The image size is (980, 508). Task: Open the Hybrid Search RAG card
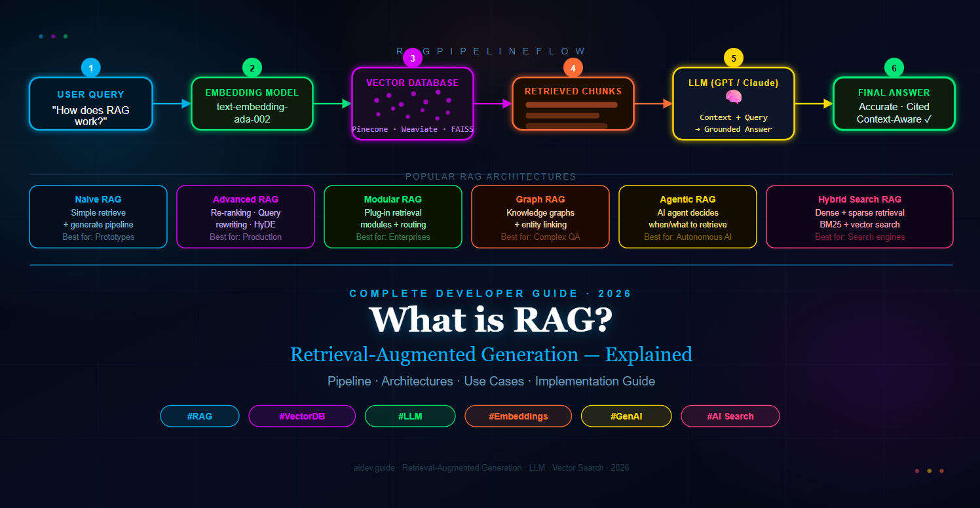[859, 217]
